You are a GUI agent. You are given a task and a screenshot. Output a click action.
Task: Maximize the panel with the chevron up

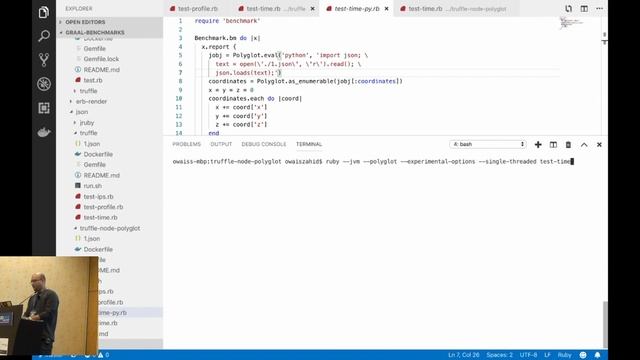(584, 144)
